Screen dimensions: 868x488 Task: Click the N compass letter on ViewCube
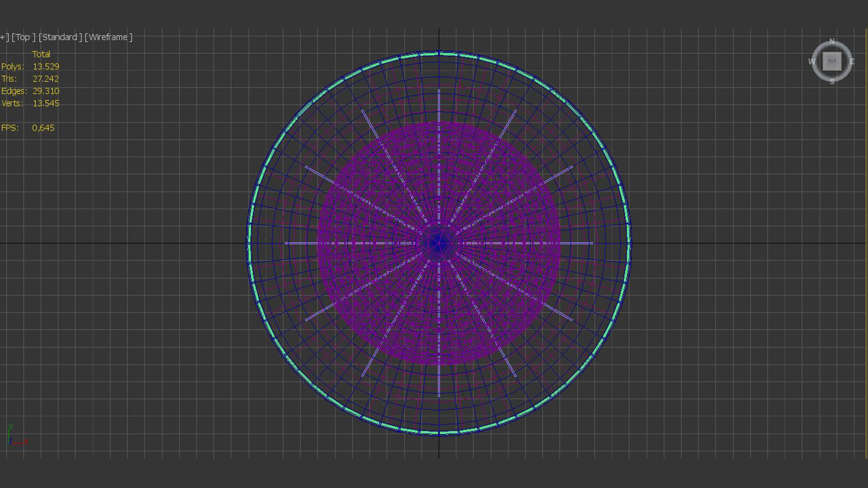point(832,42)
